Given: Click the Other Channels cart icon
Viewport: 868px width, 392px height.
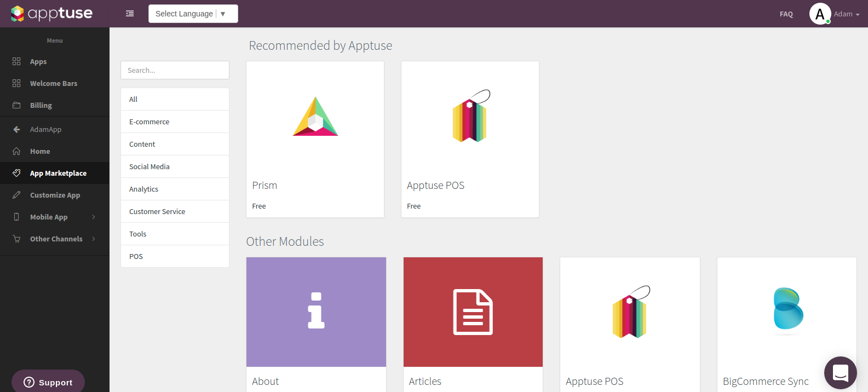Looking at the screenshot, I should click(x=16, y=239).
